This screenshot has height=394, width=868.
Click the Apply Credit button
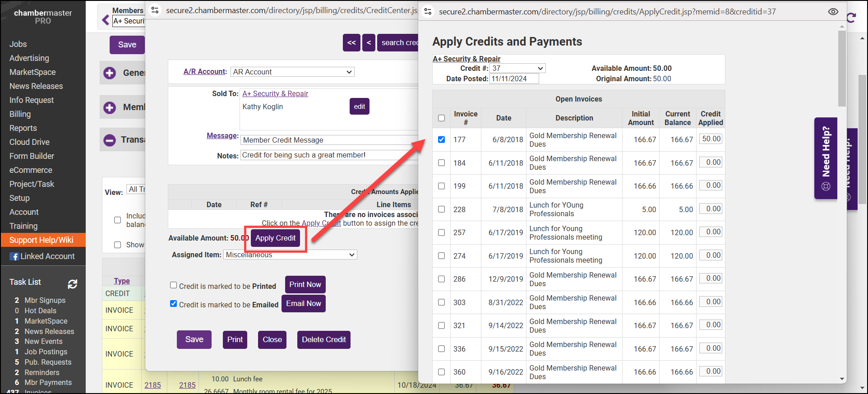coord(275,238)
